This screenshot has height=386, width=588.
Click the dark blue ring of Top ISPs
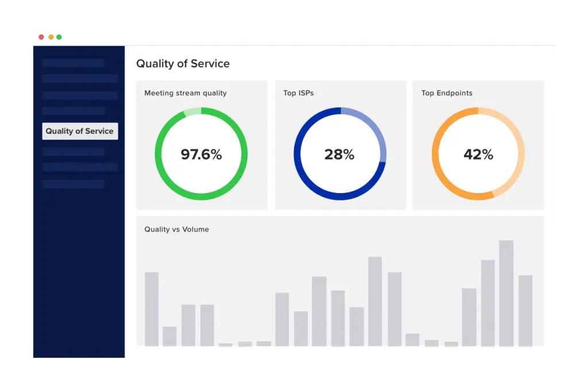tap(297, 154)
